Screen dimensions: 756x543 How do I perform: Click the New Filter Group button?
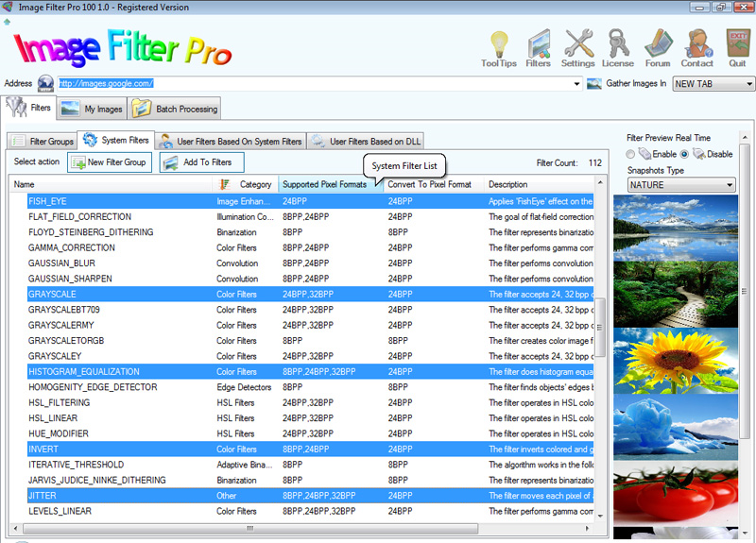110,162
